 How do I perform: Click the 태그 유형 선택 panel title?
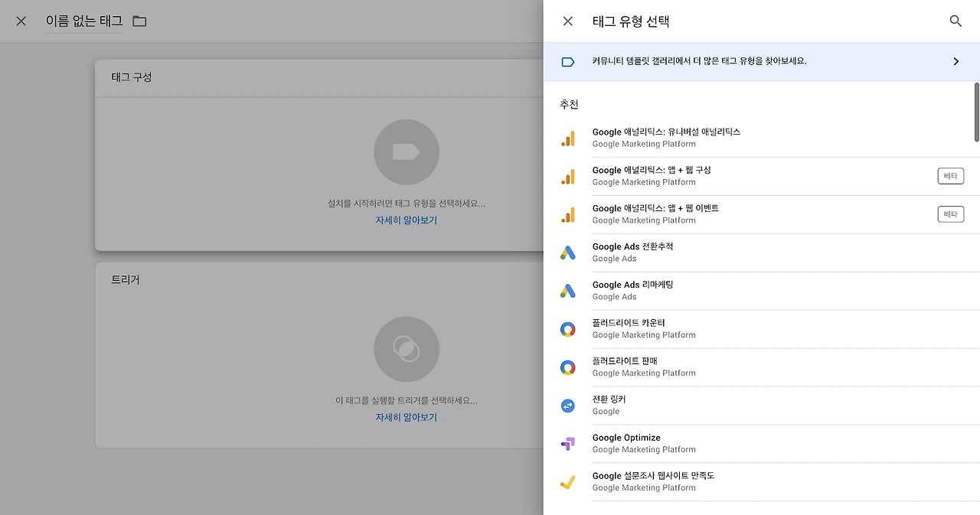click(631, 21)
